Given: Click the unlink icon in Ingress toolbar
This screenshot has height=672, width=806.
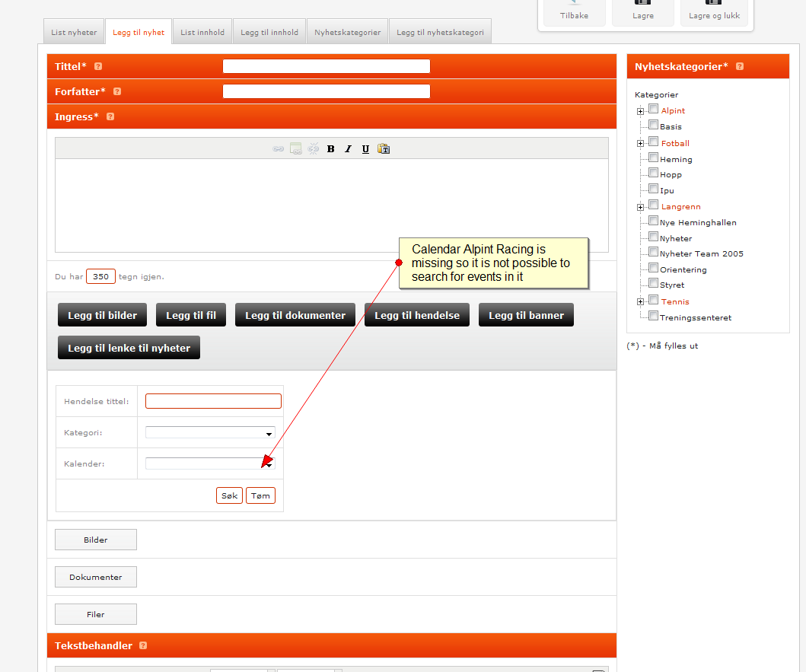Looking at the screenshot, I should (313, 149).
